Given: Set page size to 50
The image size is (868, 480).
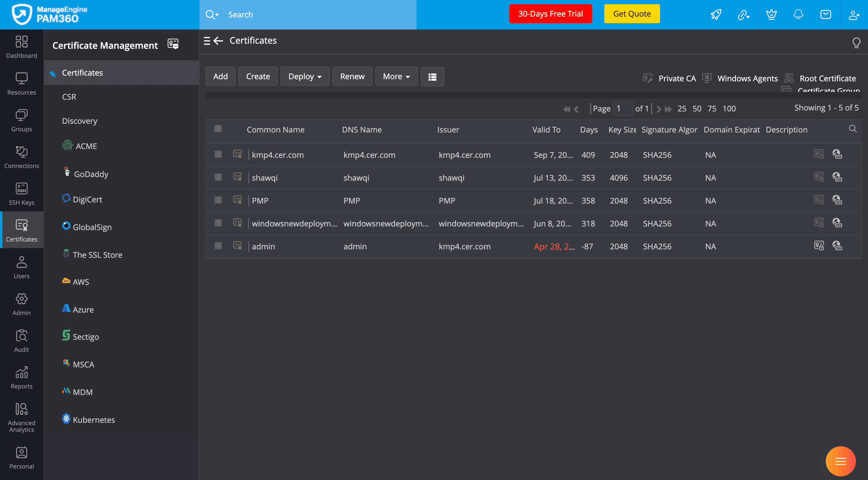Looking at the screenshot, I should [697, 108].
